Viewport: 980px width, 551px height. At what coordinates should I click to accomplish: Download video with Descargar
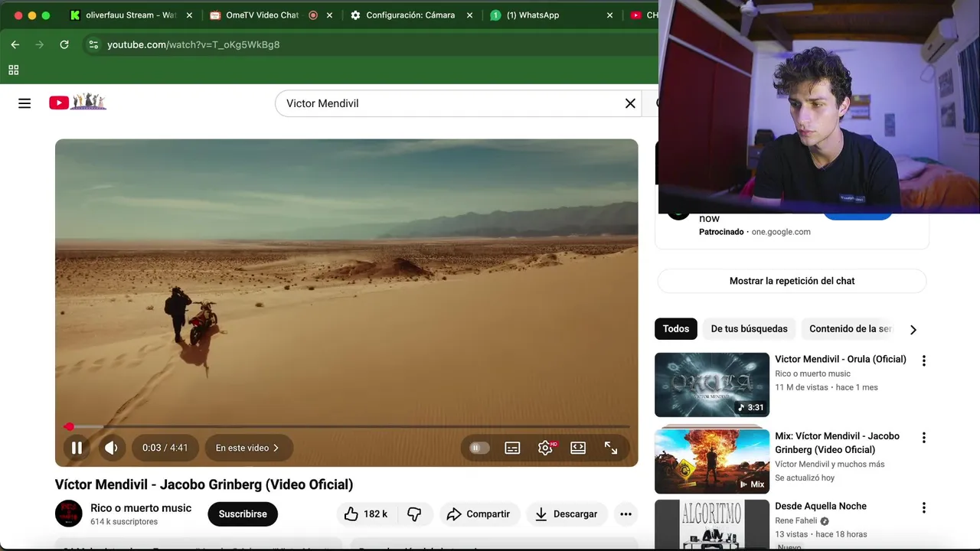(x=567, y=514)
